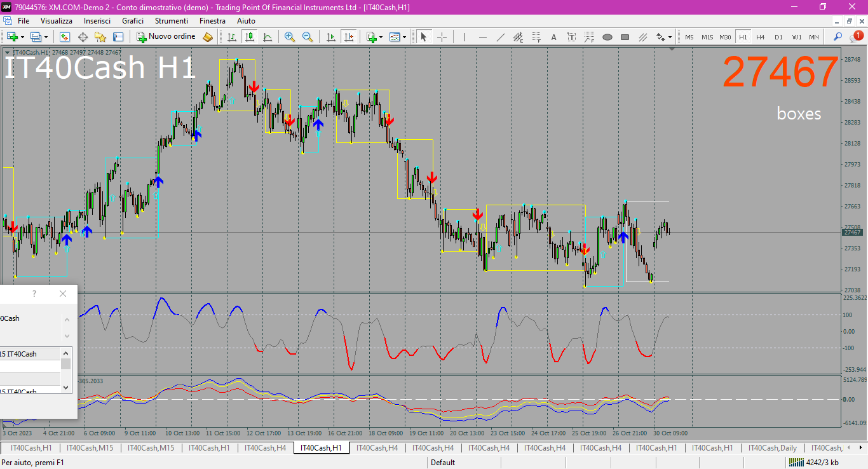The height and width of the screenshot is (469, 868).
Task: Open the notifications chat icon
Action: 856,37
